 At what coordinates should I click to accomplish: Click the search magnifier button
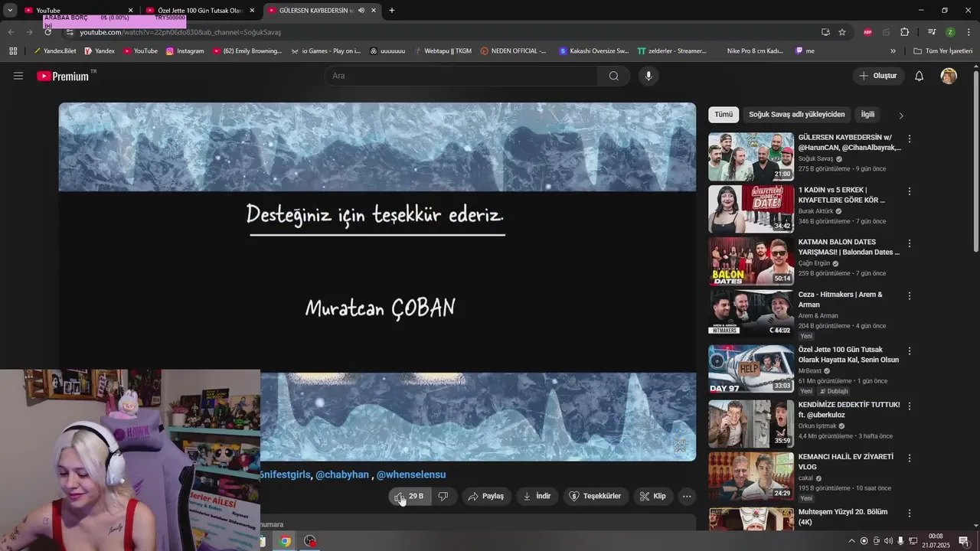pos(614,76)
